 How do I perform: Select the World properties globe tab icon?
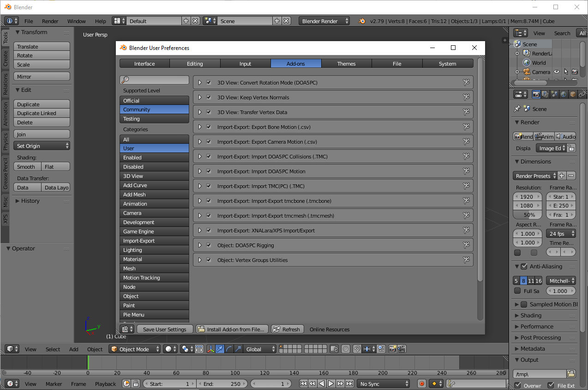(564, 94)
